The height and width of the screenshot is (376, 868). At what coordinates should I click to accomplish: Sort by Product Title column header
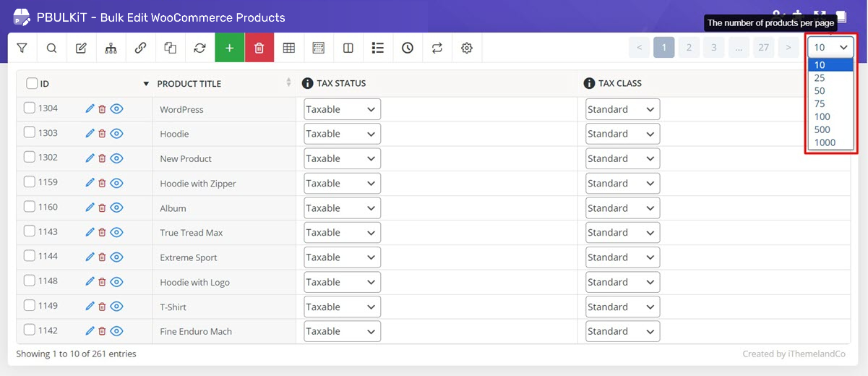(x=189, y=84)
